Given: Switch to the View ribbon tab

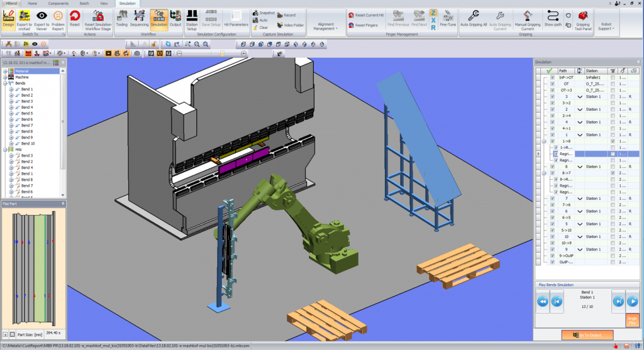Looking at the screenshot, I should point(104,3).
